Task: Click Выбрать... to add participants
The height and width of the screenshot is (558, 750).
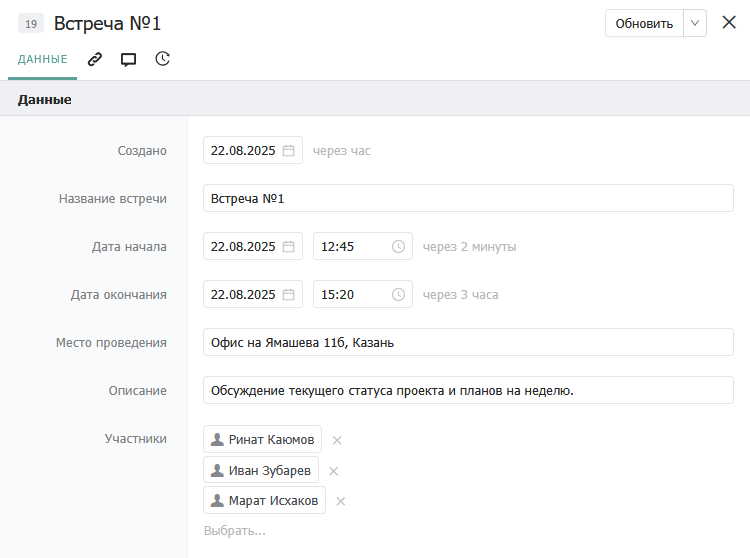Action: pyautogui.click(x=235, y=530)
